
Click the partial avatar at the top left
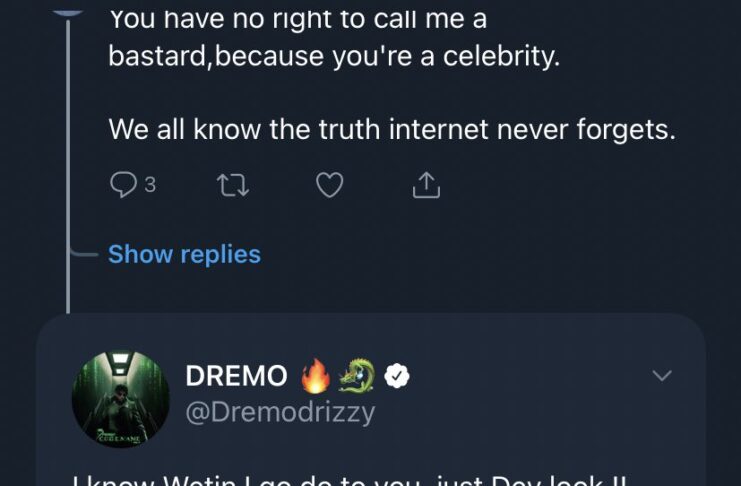tap(68, 8)
